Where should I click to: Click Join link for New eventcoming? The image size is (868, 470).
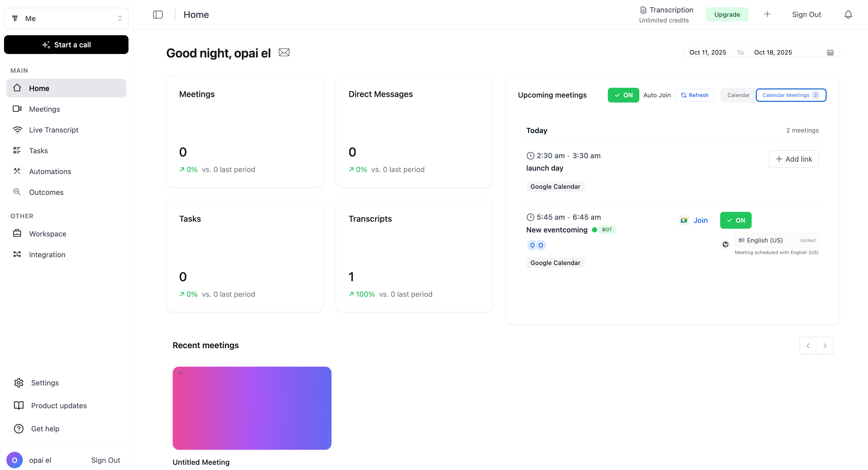click(700, 220)
